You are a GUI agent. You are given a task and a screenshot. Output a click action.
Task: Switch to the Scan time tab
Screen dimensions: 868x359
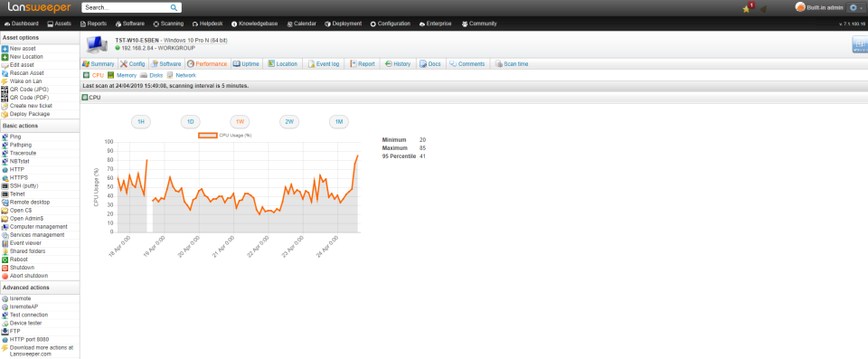(x=512, y=63)
